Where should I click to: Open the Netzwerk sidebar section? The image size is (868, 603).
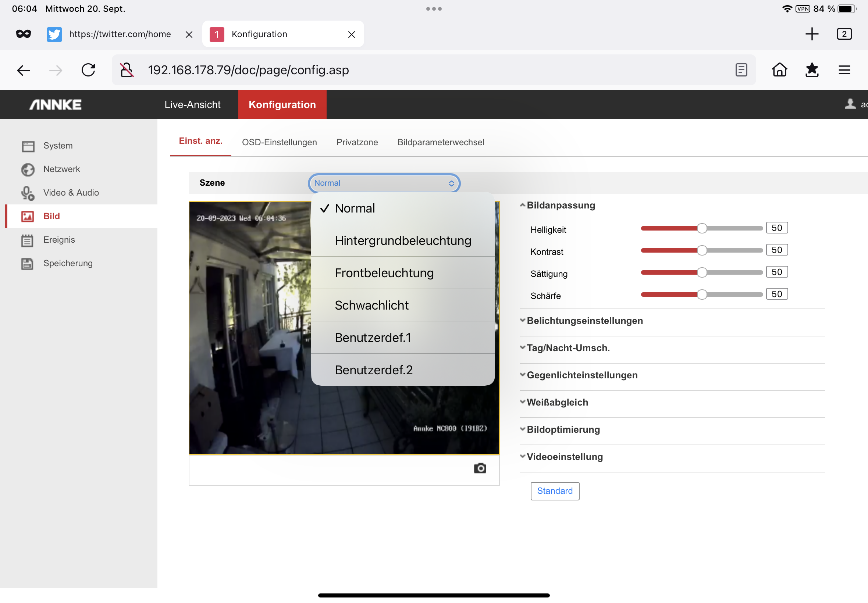(x=61, y=169)
